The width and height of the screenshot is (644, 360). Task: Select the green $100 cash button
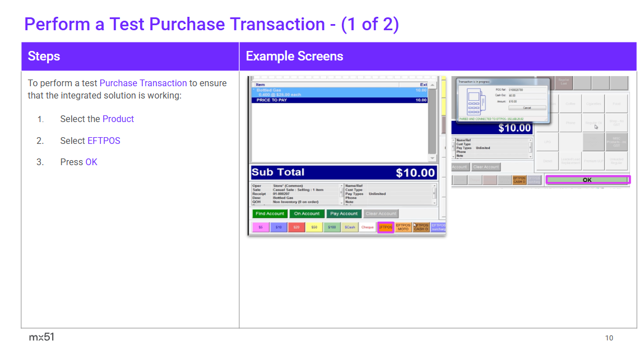332,227
